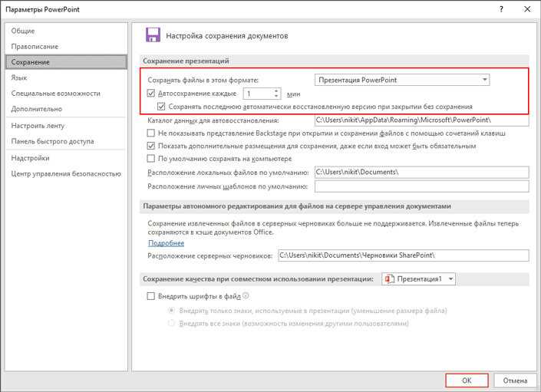Click the autosave minutes number field
The width and height of the screenshot is (541, 392).
tap(259, 94)
